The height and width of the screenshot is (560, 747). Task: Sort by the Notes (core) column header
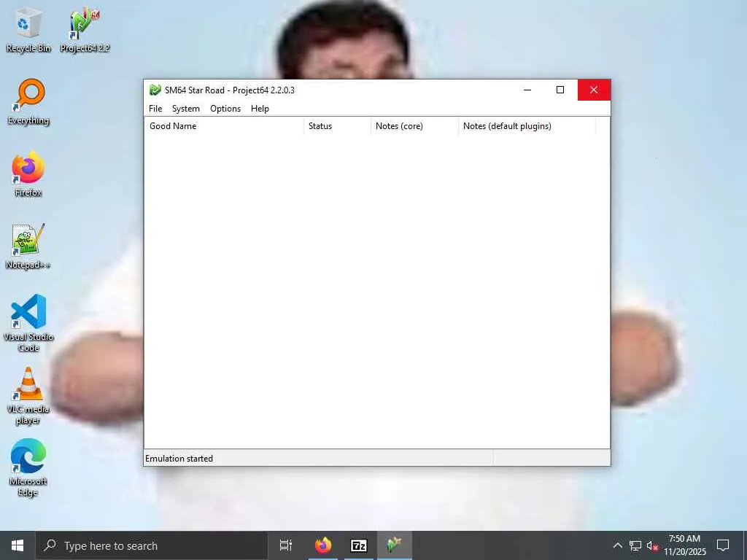tap(414, 126)
